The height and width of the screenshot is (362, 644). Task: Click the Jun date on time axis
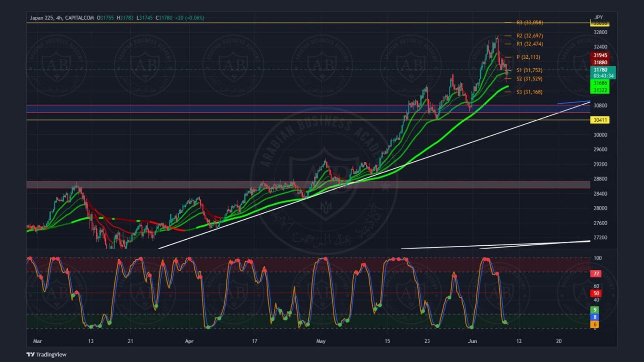click(472, 341)
